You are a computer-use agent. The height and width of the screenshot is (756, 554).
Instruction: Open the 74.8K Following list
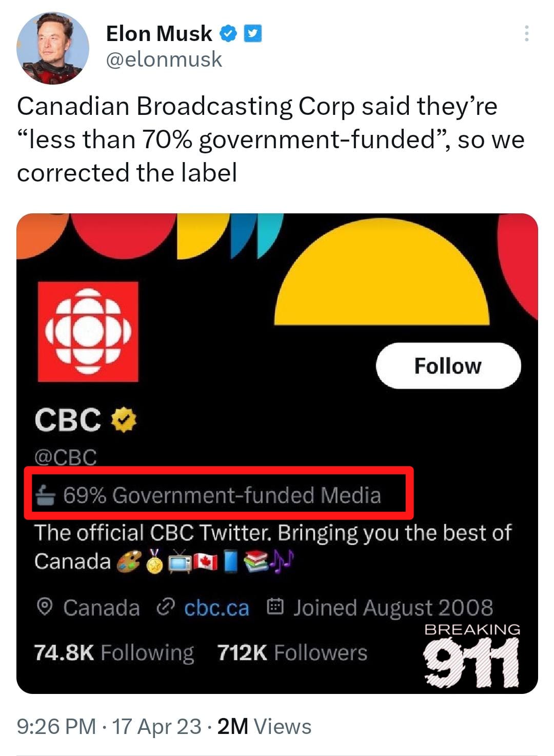(114, 652)
